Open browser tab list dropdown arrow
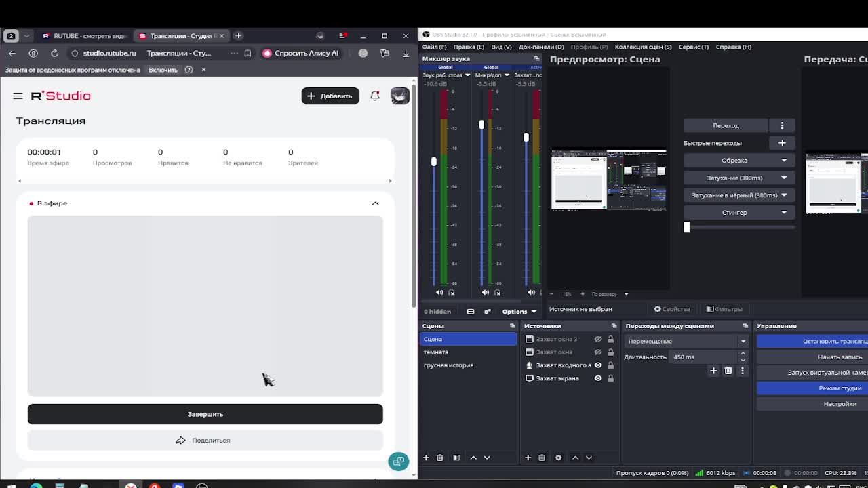 (x=26, y=36)
